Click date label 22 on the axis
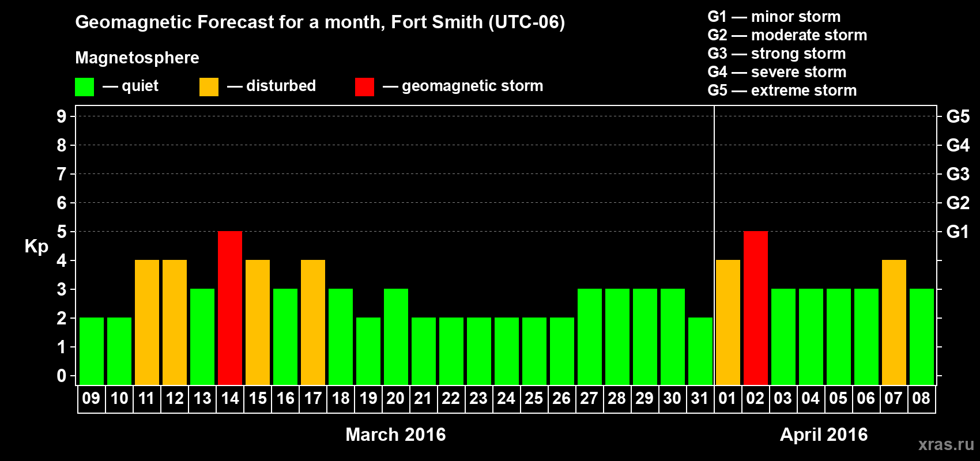 coord(451,399)
